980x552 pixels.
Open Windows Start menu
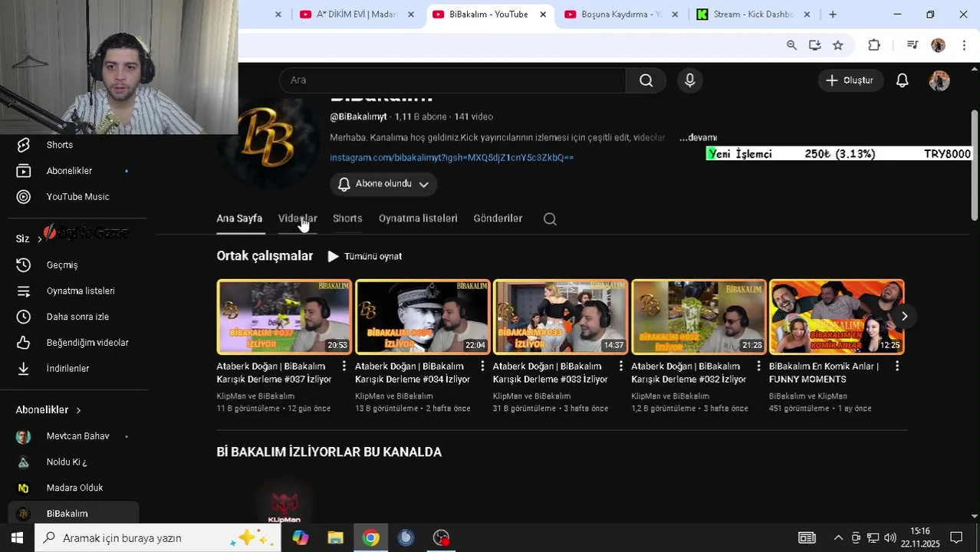[17, 538]
